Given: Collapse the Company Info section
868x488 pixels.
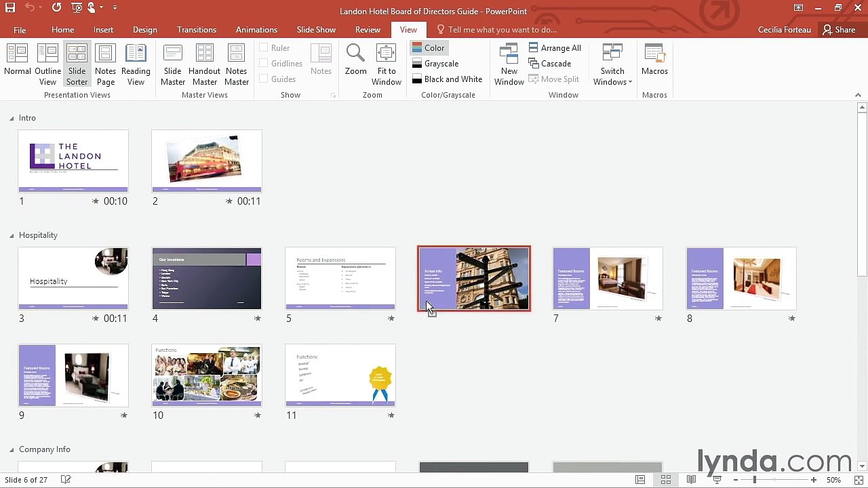Looking at the screenshot, I should pos(12,450).
